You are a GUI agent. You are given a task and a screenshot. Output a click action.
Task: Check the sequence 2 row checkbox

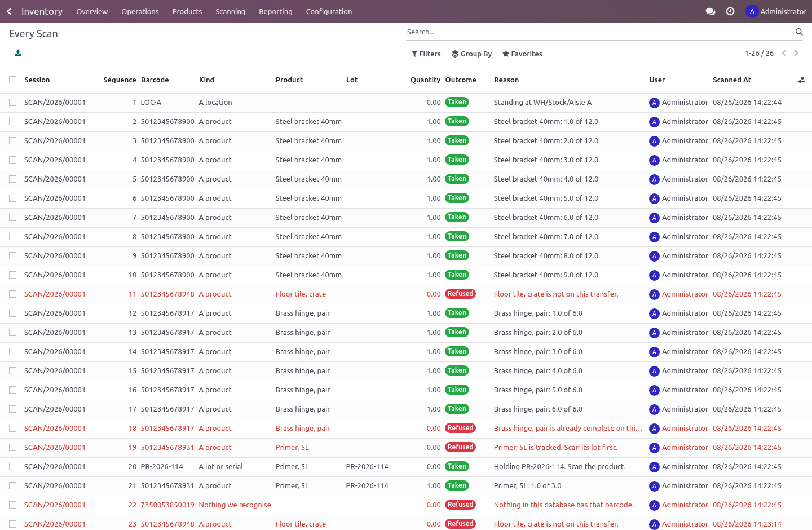click(x=12, y=122)
